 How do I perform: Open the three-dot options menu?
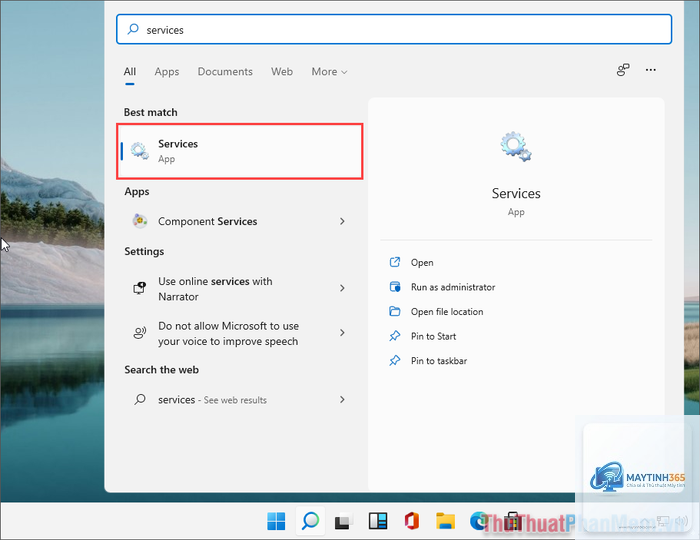pos(650,70)
